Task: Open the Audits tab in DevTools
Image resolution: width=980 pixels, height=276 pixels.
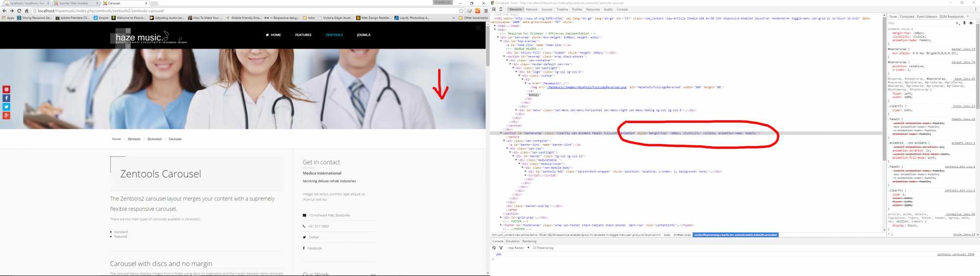Action: (608, 9)
